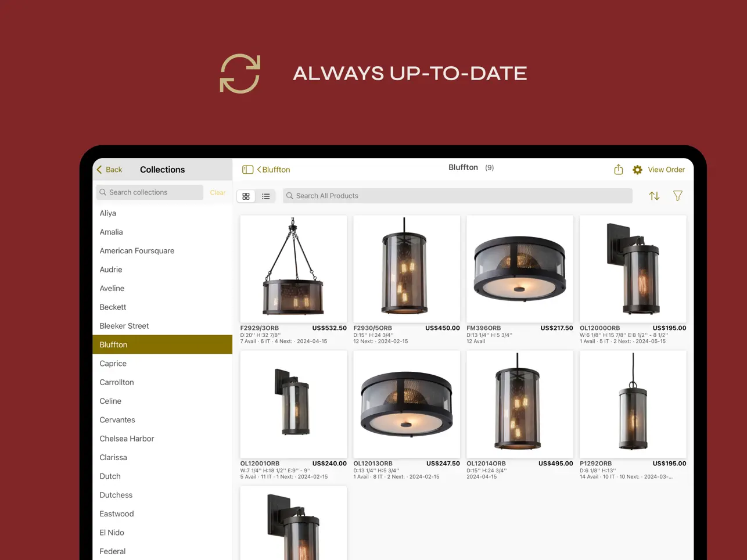Tap the share icon

(x=619, y=169)
